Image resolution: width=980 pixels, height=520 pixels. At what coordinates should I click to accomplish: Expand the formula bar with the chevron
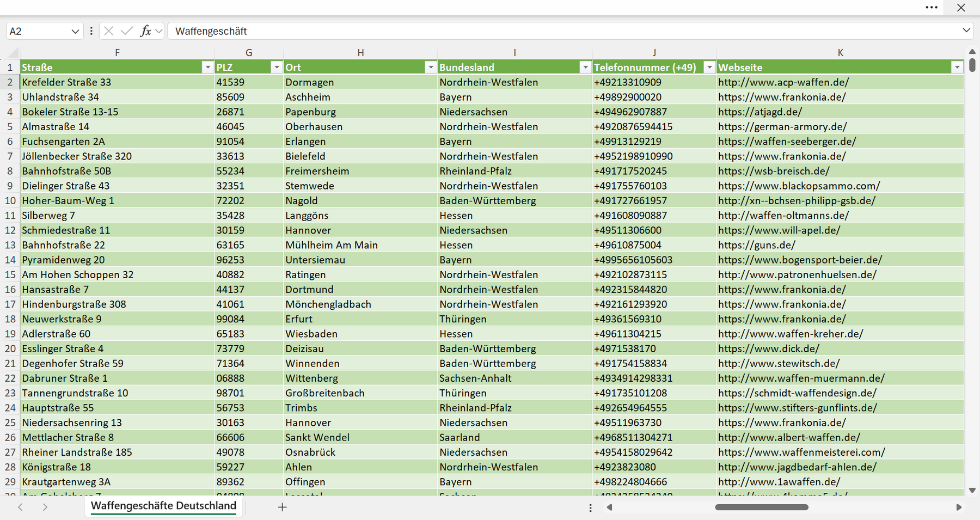[x=966, y=30]
